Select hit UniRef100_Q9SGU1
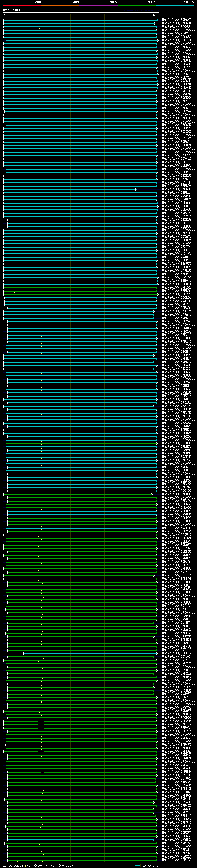Image resolution: width=197 pixels, height=868 pixels. [177, 81]
